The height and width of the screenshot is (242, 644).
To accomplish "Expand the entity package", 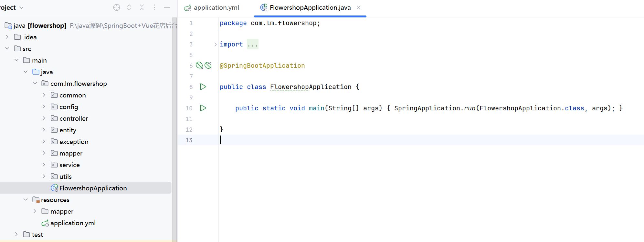I will point(44,130).
